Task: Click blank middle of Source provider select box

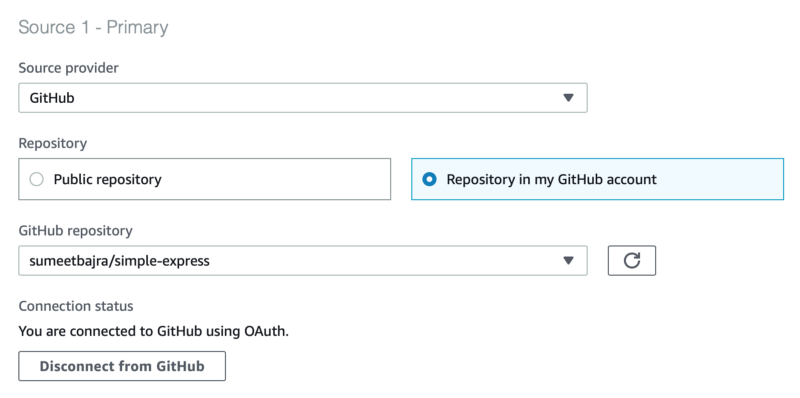Action: (316, 98)
